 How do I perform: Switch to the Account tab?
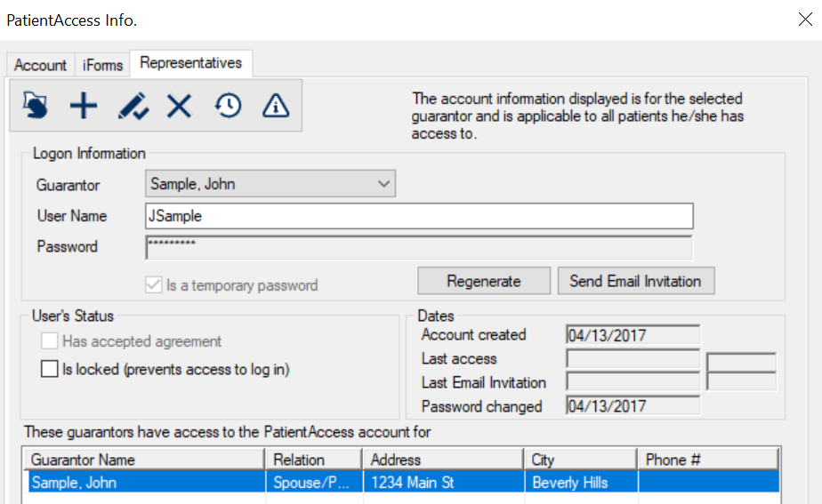pyautogui.click(x=40, y=65)
